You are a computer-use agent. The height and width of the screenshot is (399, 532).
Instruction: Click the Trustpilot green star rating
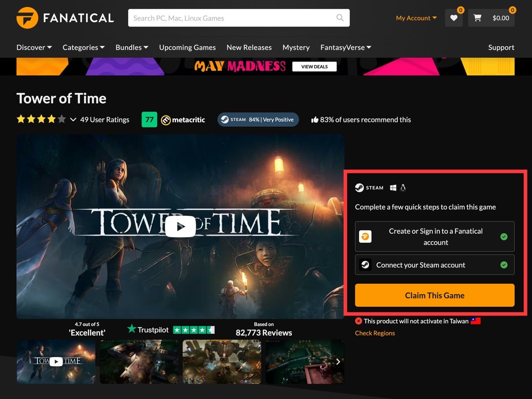coord(194,330)
